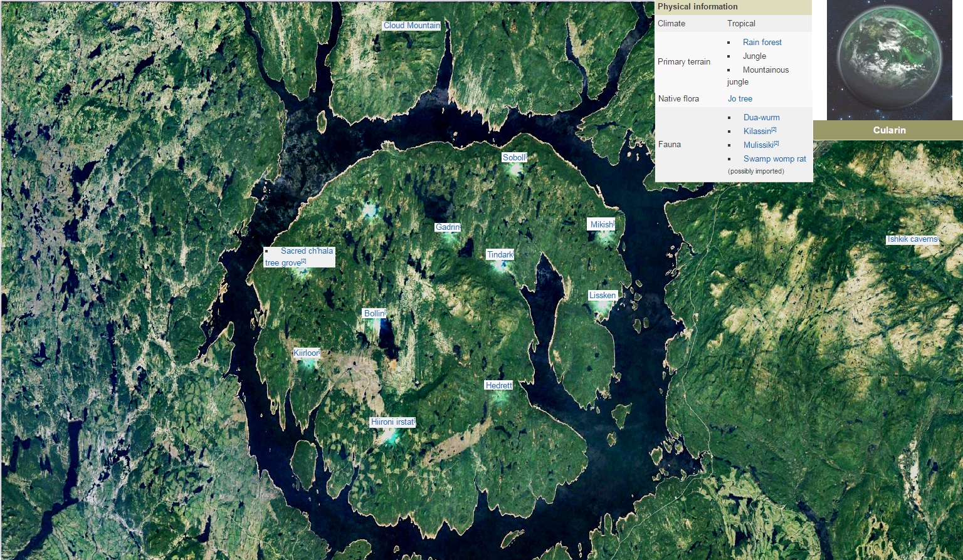Click the Kilassin fauna link

click(757, 132)
